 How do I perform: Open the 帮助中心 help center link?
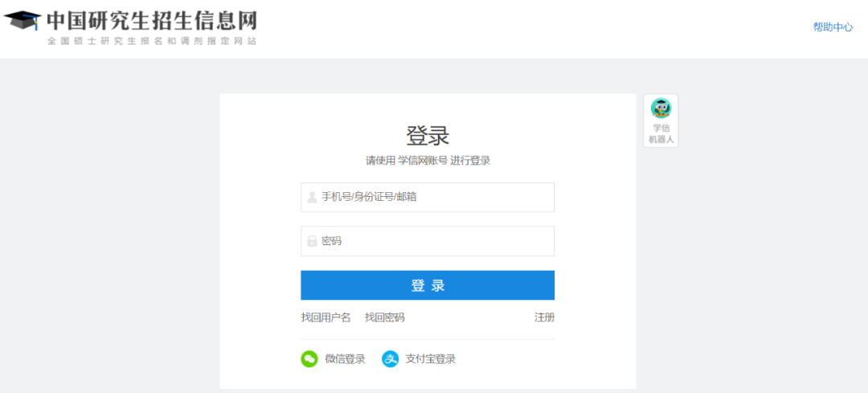click(833, 27)
